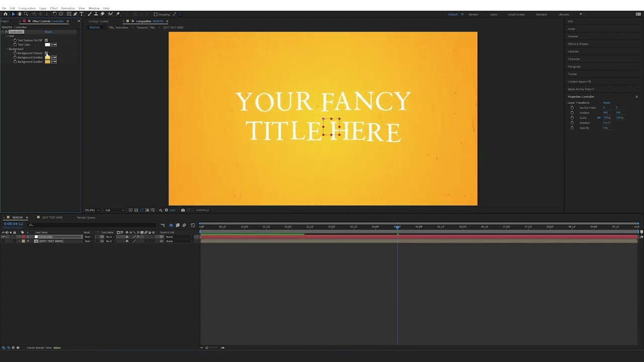Open the Composition menu
Screen dimensions: 644x362
(27, 8)
